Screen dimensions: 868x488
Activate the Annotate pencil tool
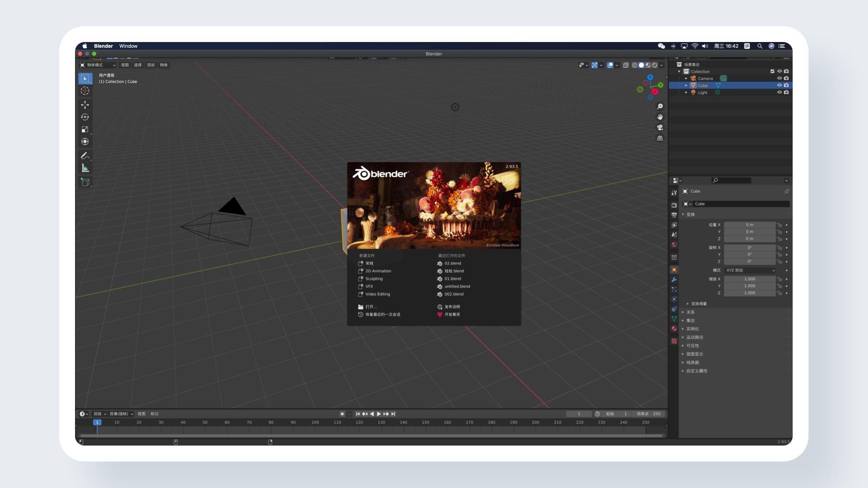pos(85,156)
